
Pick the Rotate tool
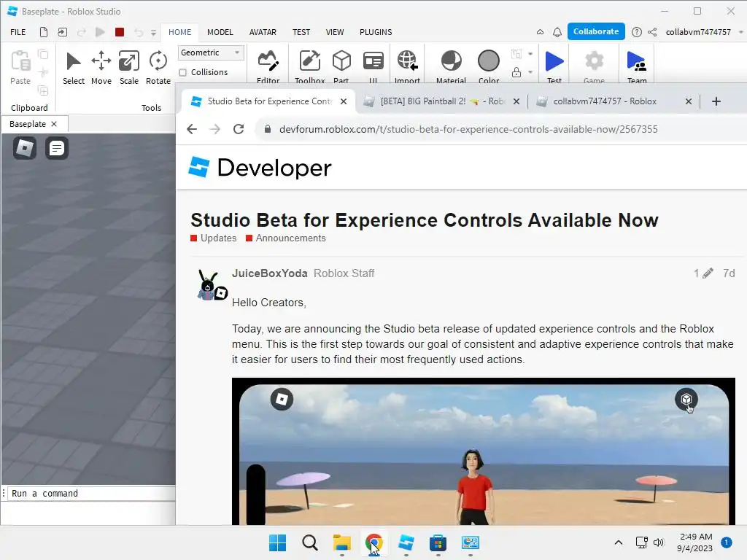click(158, 68)
